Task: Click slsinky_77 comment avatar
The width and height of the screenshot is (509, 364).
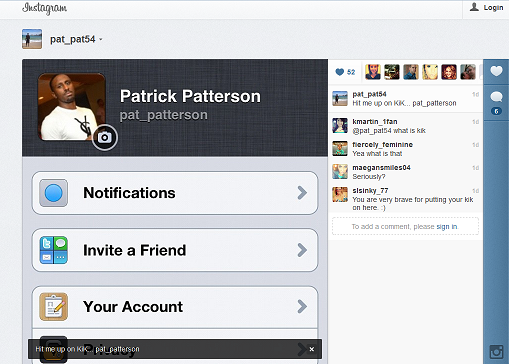Action: coord(340,195)
